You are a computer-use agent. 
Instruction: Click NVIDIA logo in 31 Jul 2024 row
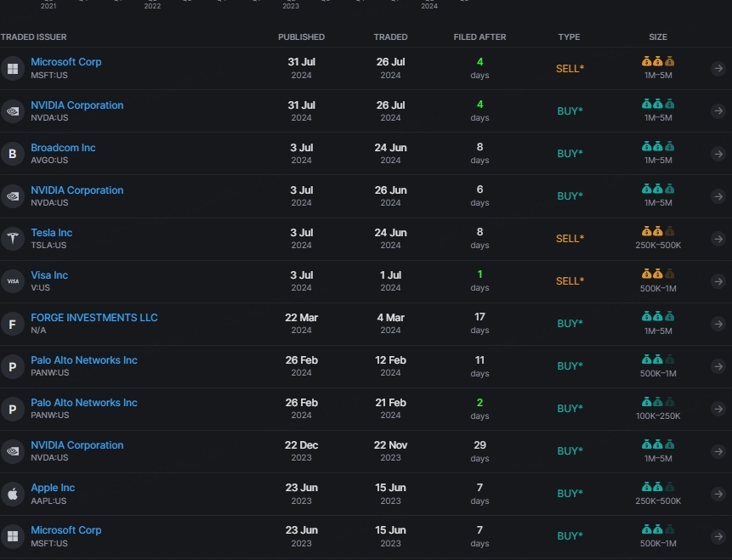point(13,111)
